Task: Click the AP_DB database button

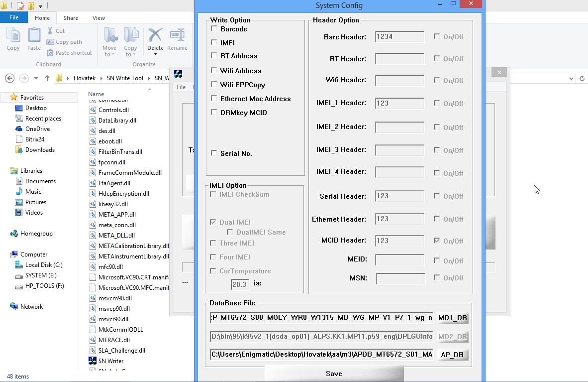Action: [x=452, y=354]
